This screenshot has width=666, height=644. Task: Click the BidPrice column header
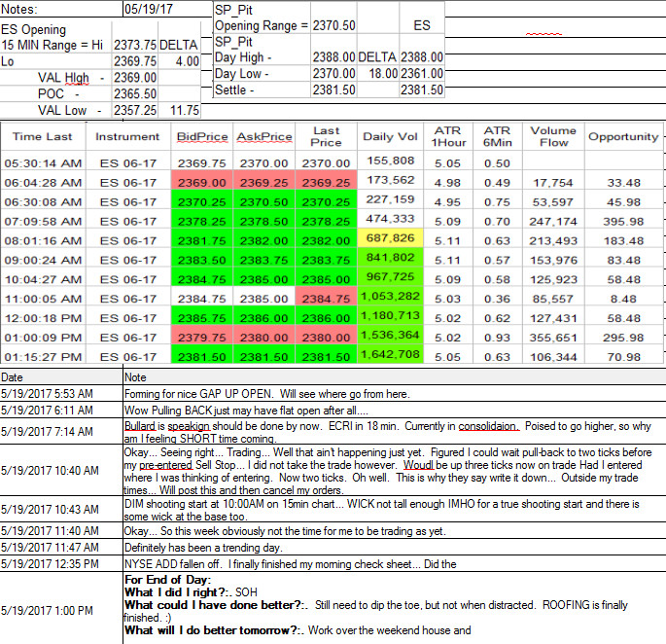(x=202, y=136)
